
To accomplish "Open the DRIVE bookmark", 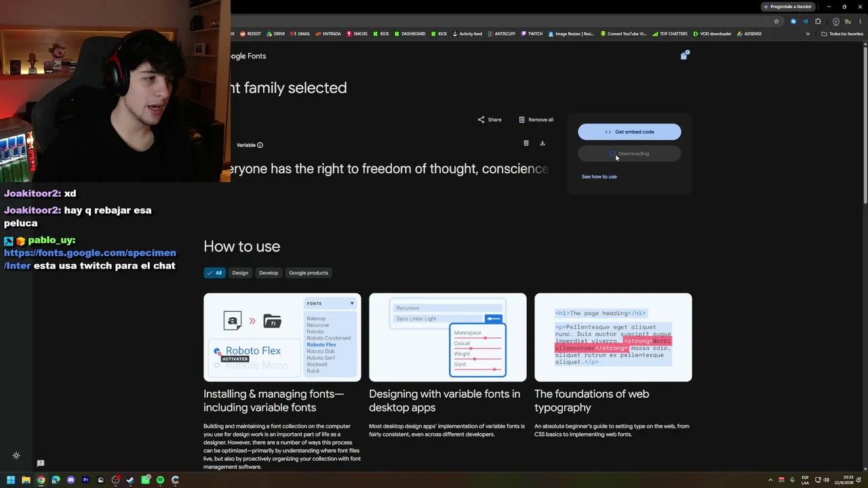I will coord(275,34).
